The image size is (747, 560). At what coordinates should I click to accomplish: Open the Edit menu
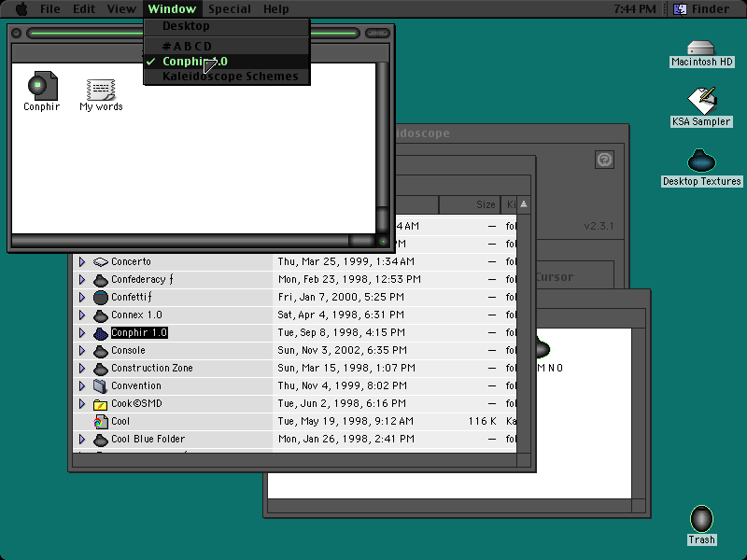[x=84, y=9]
